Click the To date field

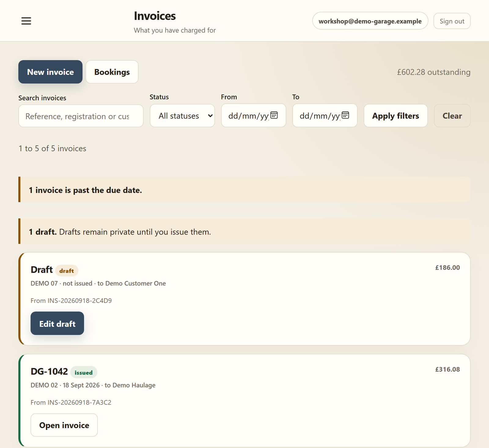click(x=325, y=115)
